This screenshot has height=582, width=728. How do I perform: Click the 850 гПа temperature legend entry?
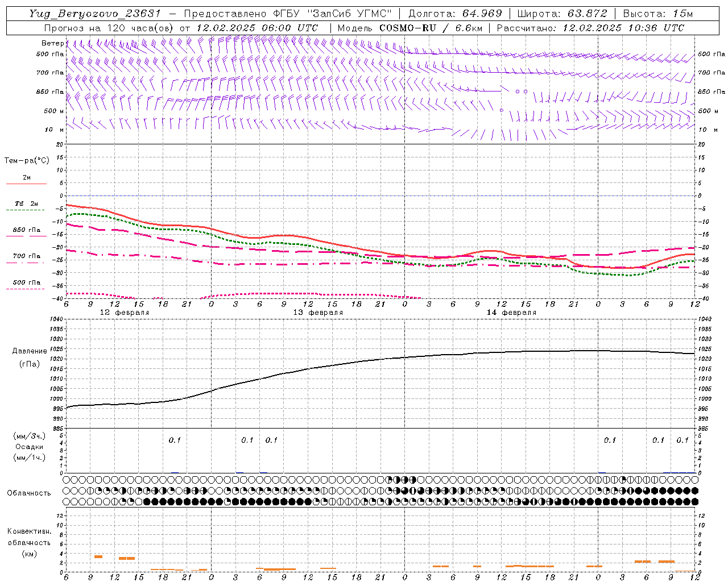pyautogui.click(x=27, y=230)
